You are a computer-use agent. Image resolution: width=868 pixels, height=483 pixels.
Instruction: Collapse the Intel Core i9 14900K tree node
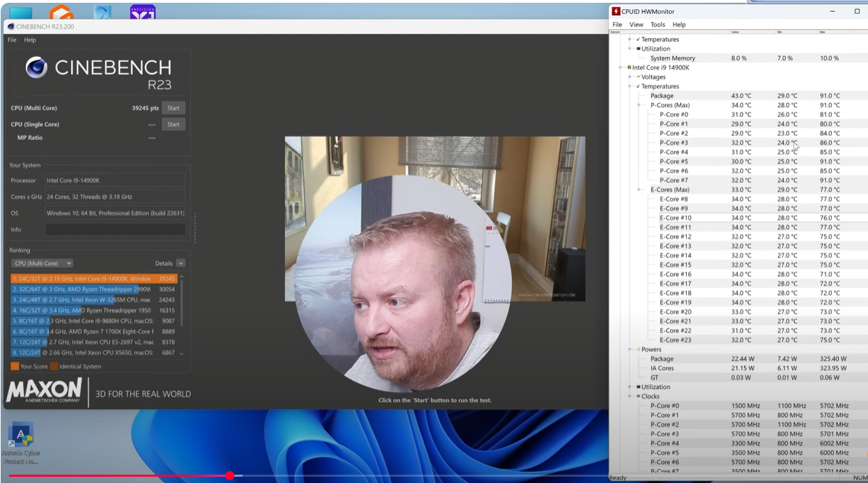[x=620, y=68]
